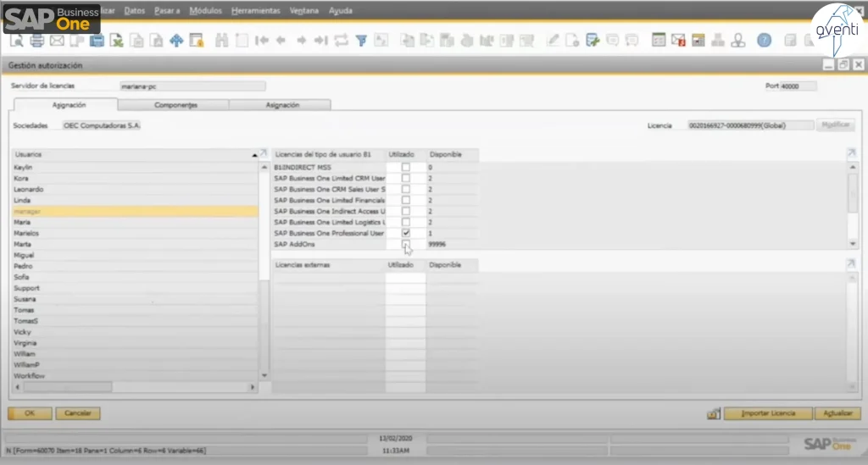The width and height of the screenshot is (868, 465).
Task: Check the Limited Logistics license checkbox
Action: (x=406, y=222)
